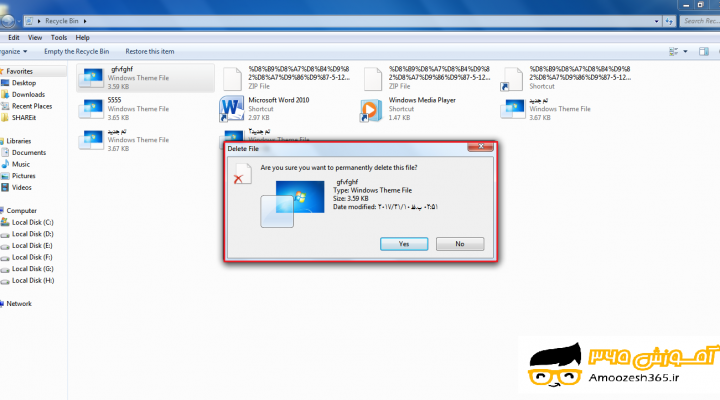Viewport: 720px width, 400px height.
Task: Open the address bar history dropdown
Action: [x=656, y=21]
